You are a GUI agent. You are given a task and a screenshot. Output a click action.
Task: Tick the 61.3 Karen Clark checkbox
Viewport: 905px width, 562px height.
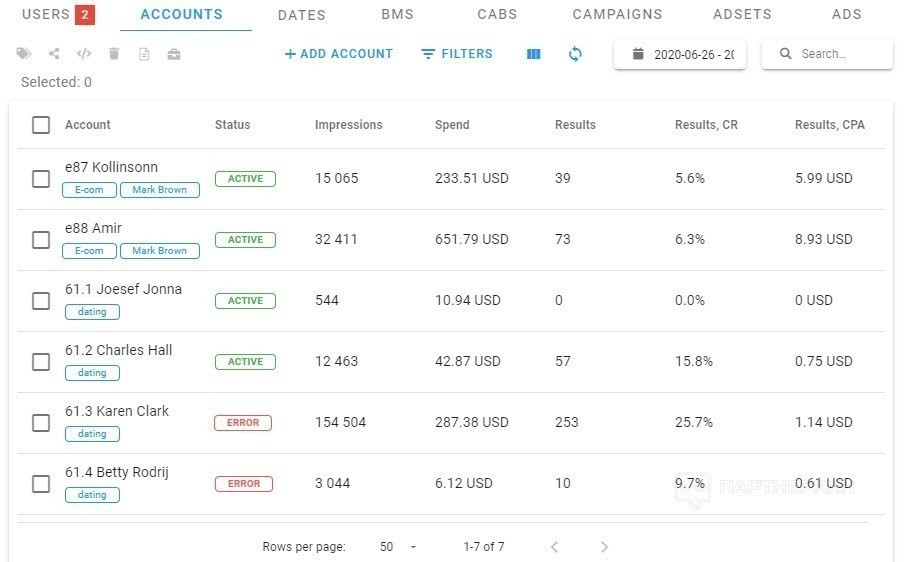pyautogui.click(x=41, y=423)
